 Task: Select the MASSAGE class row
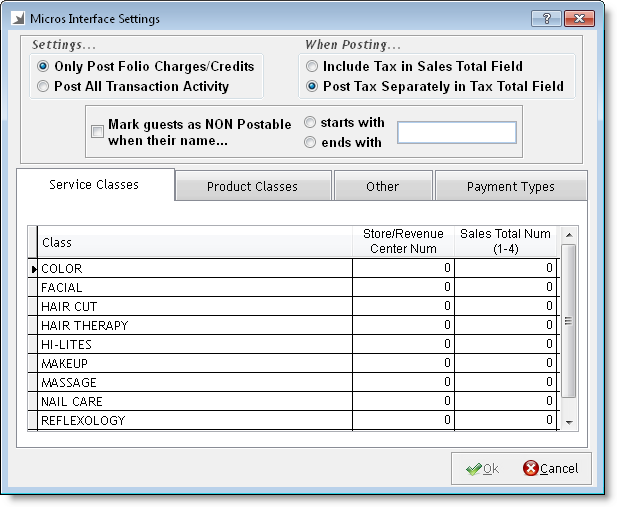(195, 383)
